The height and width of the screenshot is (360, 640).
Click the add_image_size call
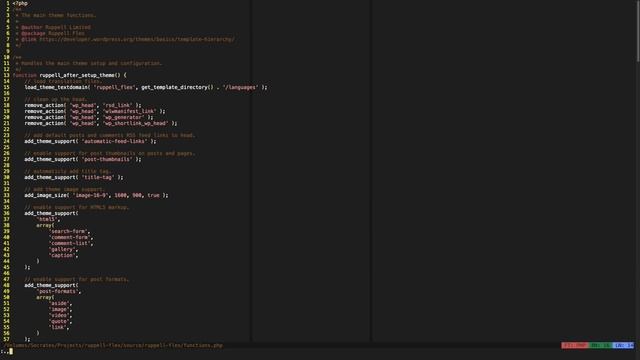tap(45, 196)
